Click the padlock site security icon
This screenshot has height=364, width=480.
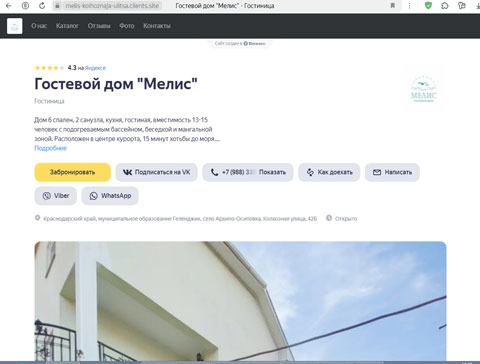(58, 6)
